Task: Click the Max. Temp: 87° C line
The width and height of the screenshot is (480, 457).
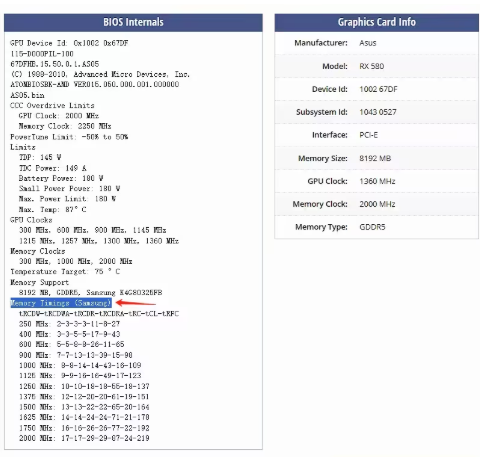Action: [x=53, y=209]
